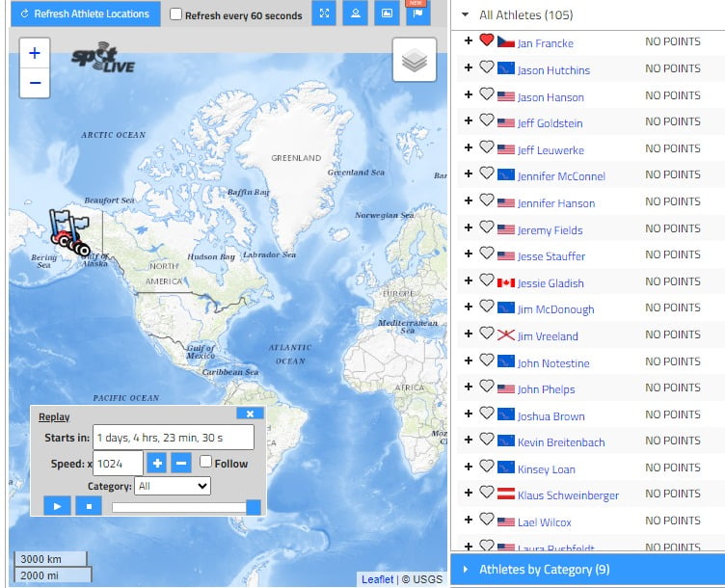Viewport: 725px width, 588px height.
Task: Favorite Jason Hutchins with heart icon
Action: click(x=487, y=68)
